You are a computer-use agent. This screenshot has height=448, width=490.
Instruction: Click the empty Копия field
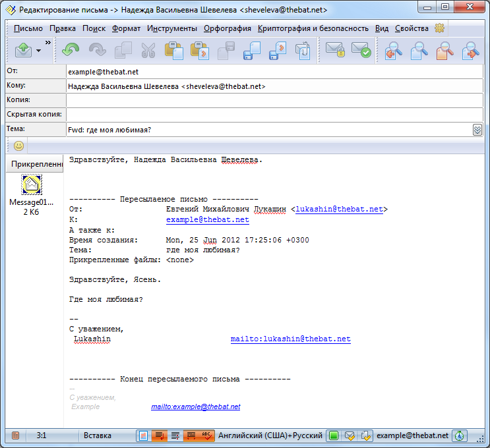point(275,101)
